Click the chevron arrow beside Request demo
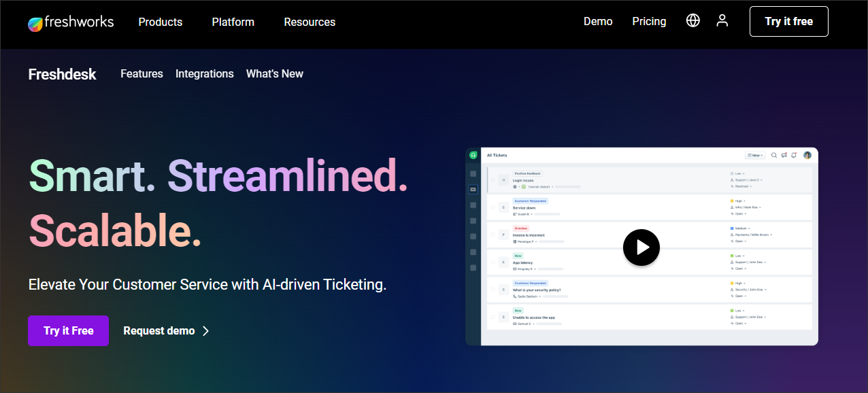Image resolution: width=868 pixels, height=393 pixels. 206,331
